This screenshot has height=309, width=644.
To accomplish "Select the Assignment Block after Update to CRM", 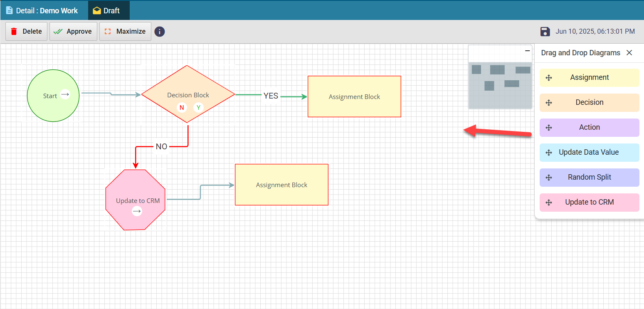I will coord(281,185).
